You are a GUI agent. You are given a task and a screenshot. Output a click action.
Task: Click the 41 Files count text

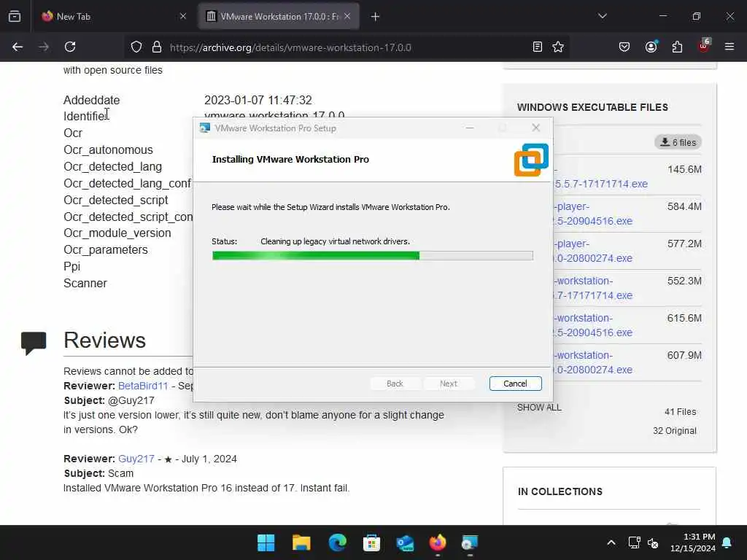[x=681, y=412]
